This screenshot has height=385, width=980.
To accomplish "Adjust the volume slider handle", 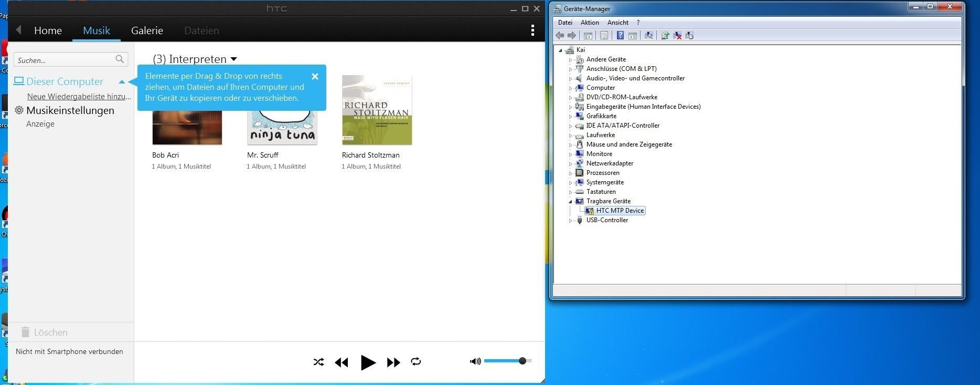I will pos(523,361).
